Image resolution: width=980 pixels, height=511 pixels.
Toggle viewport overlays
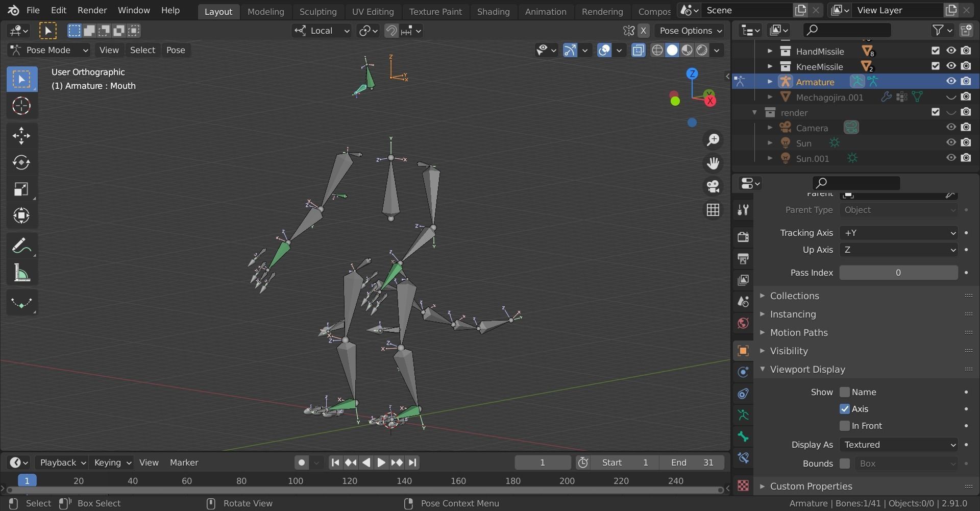pyautogui.click(x=604, y=50)
